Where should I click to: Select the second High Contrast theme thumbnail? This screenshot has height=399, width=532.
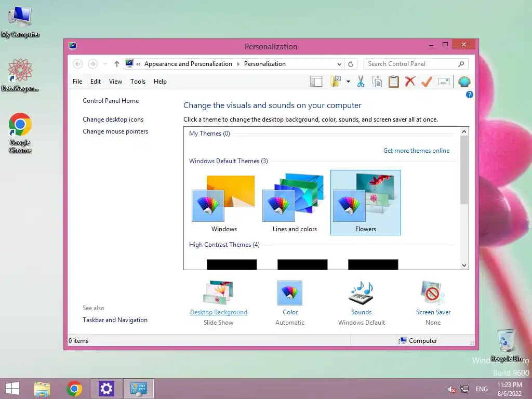pyautogui.click(x=302, y=264)
